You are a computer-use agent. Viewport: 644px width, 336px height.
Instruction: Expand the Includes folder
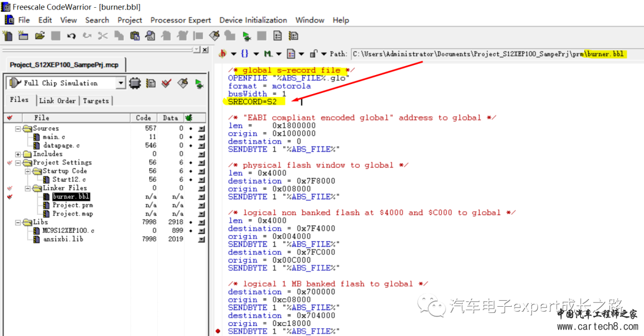(x=18, y=154)
